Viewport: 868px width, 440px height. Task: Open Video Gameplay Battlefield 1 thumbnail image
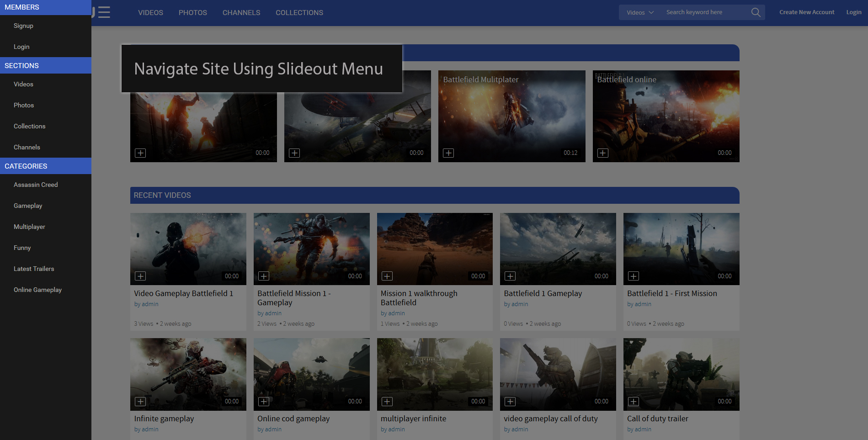(188, 249)
